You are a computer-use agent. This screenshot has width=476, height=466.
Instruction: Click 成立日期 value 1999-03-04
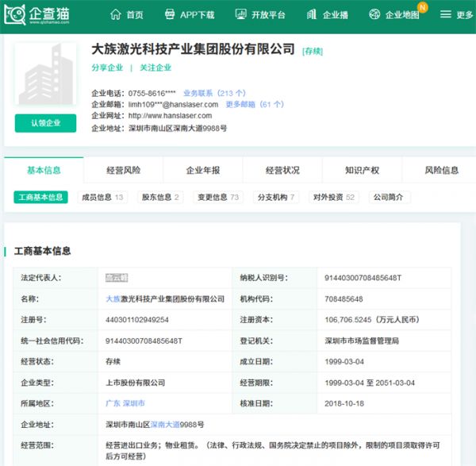point(344,361)
